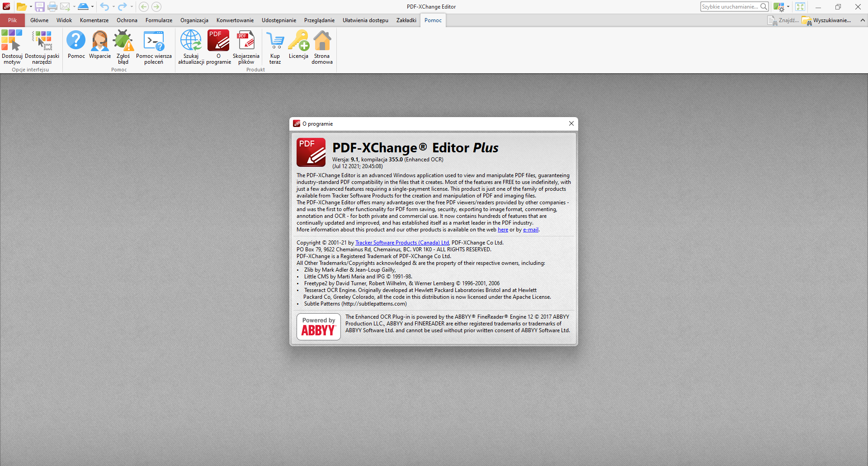Expand the redo history dropdown arrow
This screenshot has width=868, height=466.
coord(132,7)
